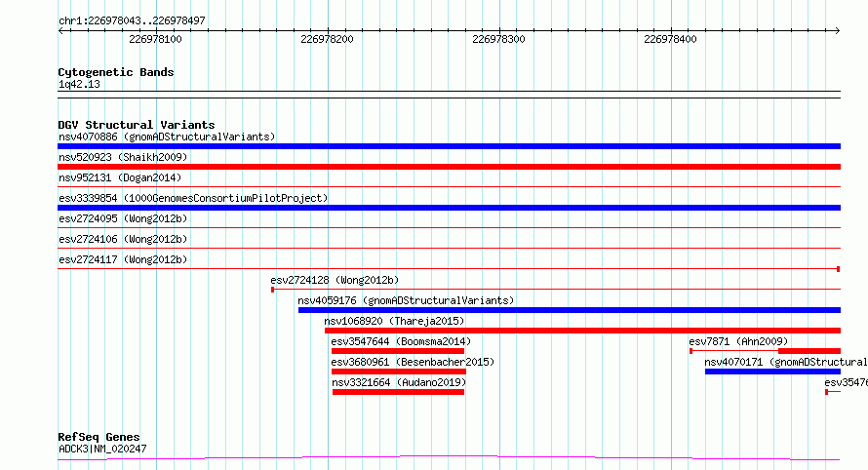Open nsv3321664 (Audano2019) variant label
The image size is (868, 470).
coord(399,382)
